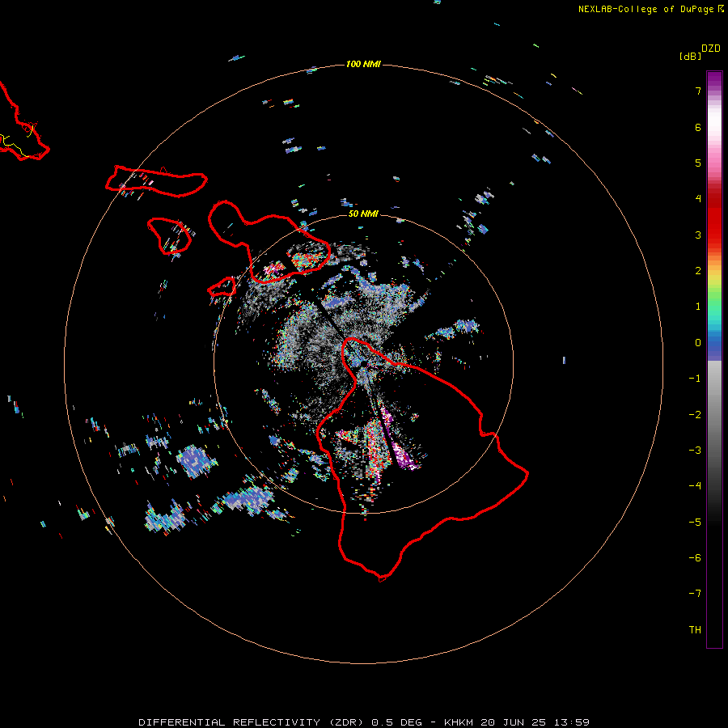Click the positive 7 tick label on the scale

[x=698, y=91]
